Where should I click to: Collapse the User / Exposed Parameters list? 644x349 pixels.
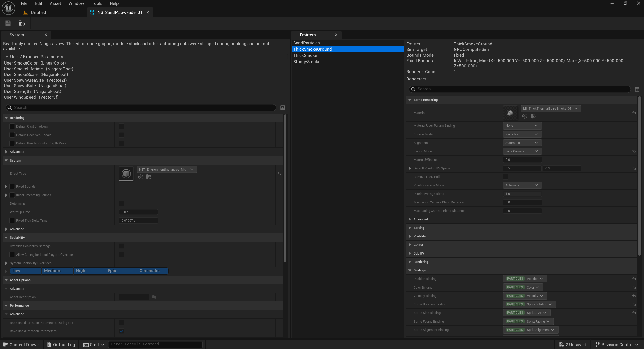point(7,57)
